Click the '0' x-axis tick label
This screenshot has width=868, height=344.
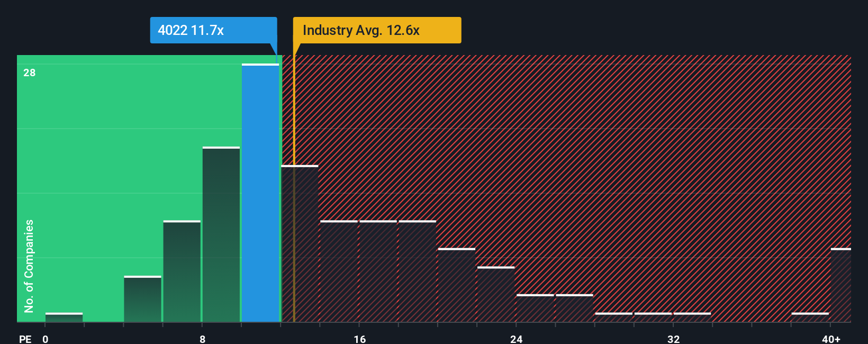(46, 339)
